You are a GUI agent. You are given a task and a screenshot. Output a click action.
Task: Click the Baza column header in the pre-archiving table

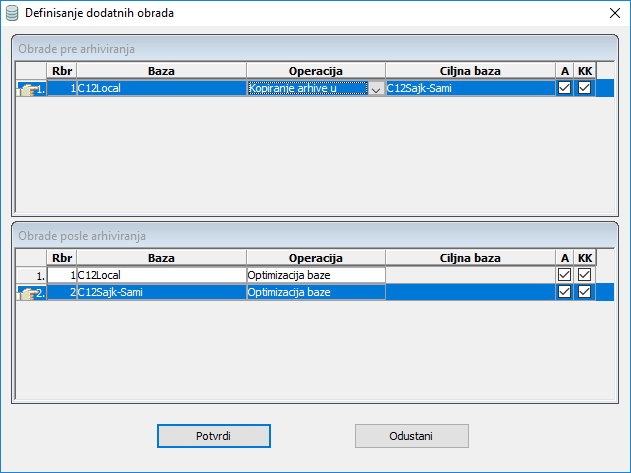click(161, 72)
